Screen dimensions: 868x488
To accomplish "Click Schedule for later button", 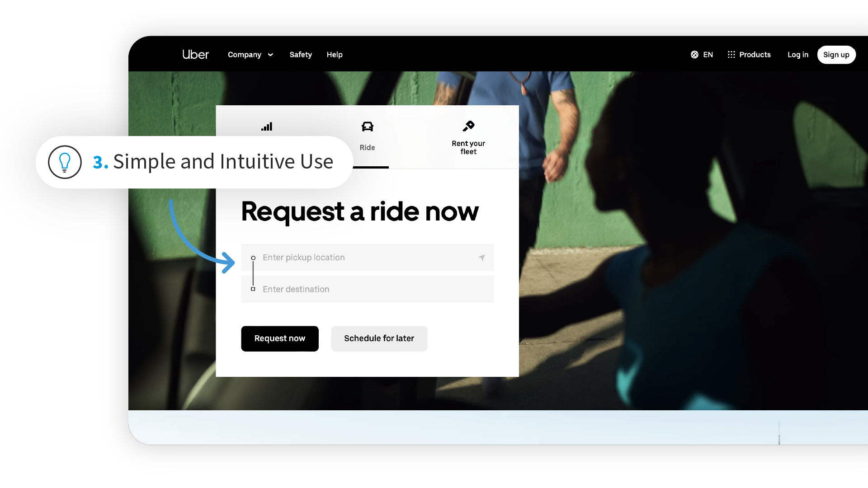I will coord(379,338).
